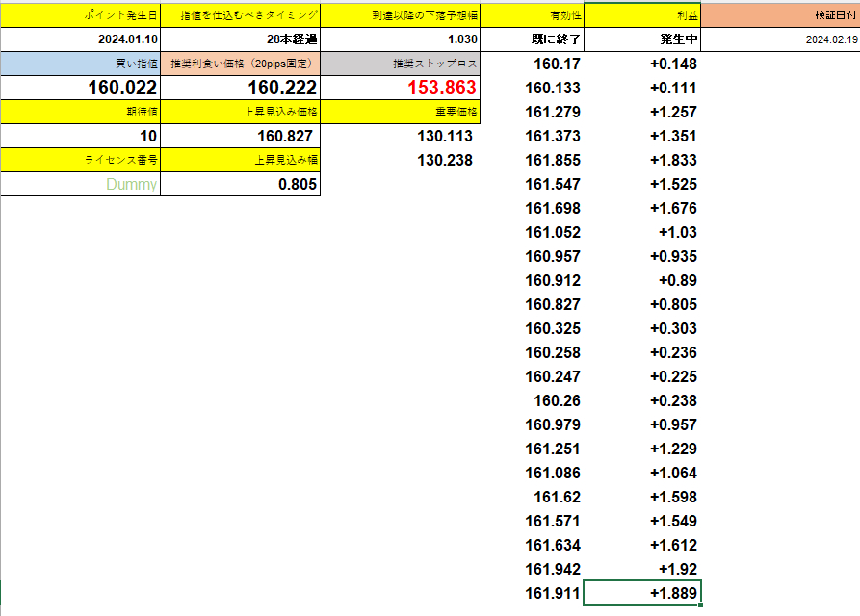Click the 発生中 cell

point(642,39)
